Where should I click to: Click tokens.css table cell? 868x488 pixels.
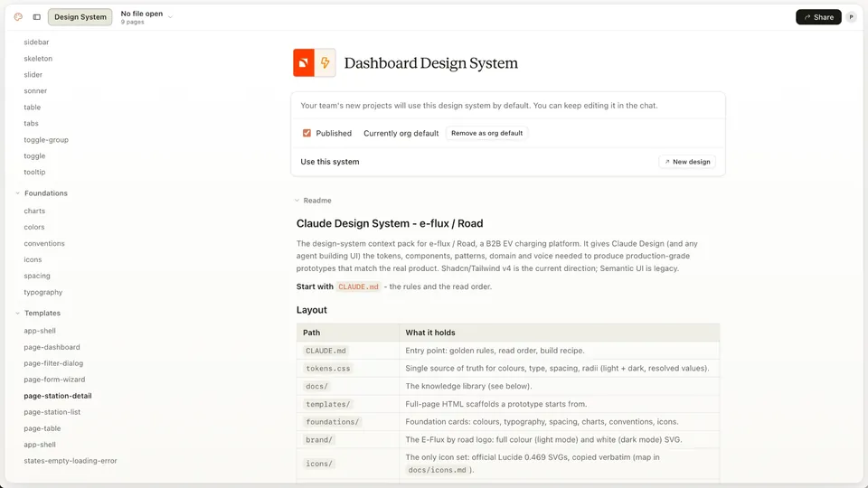coord(327,369)
